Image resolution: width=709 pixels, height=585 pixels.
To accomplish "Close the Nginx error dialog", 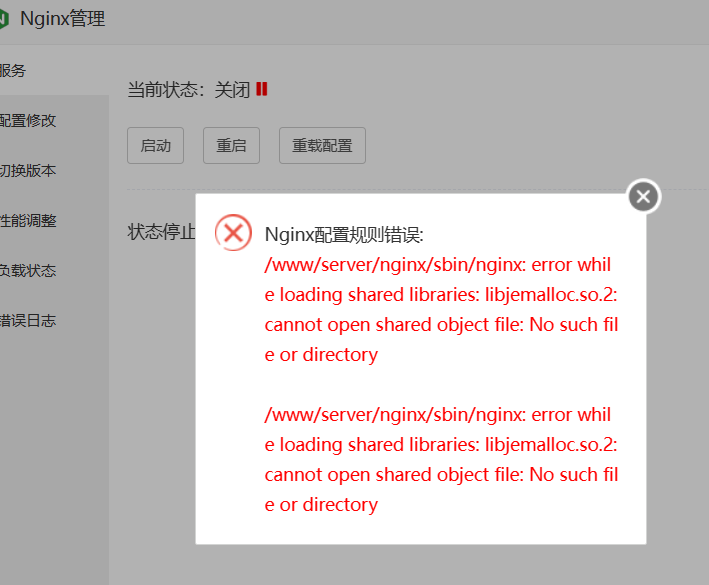I will pos(643,197).
